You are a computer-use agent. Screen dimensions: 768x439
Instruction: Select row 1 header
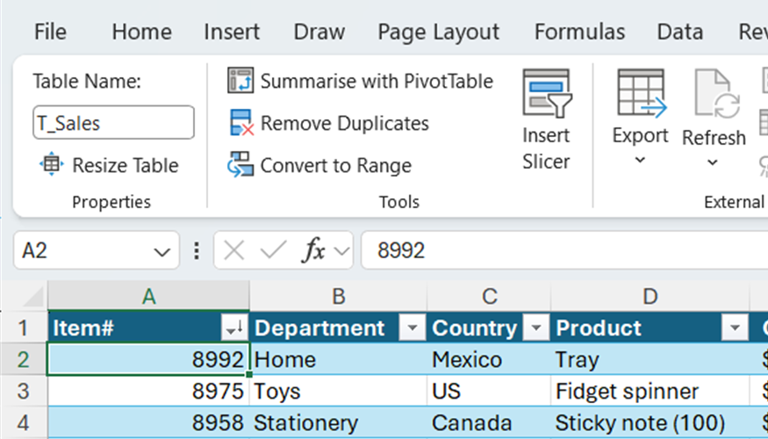[24, 327]
